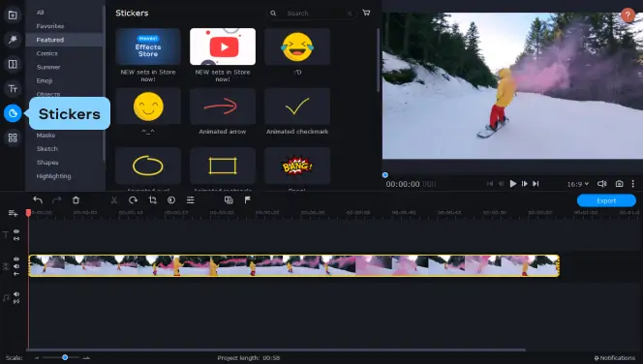Open the sticker store cart icon
The image size is (643, 364).
[366, 13]
